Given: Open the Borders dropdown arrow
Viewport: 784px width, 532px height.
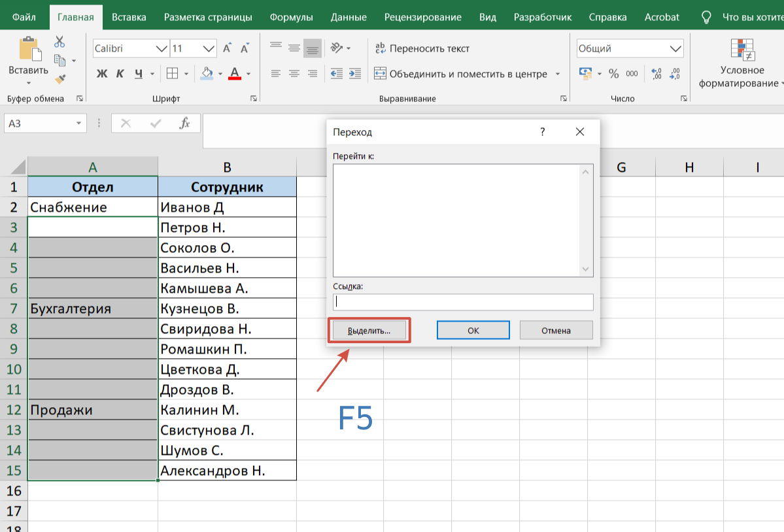Looking at the screenshot, I should coord(186,74).
